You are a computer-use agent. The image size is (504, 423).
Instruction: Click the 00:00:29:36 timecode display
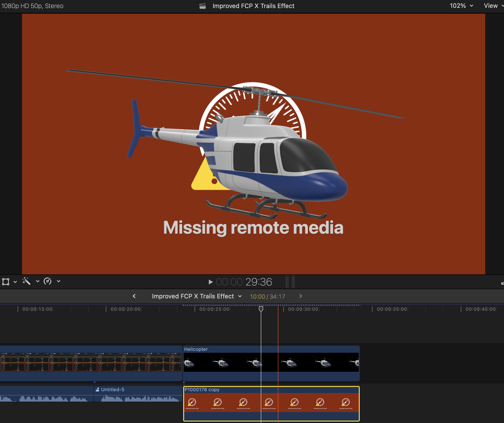coord(244,282)
